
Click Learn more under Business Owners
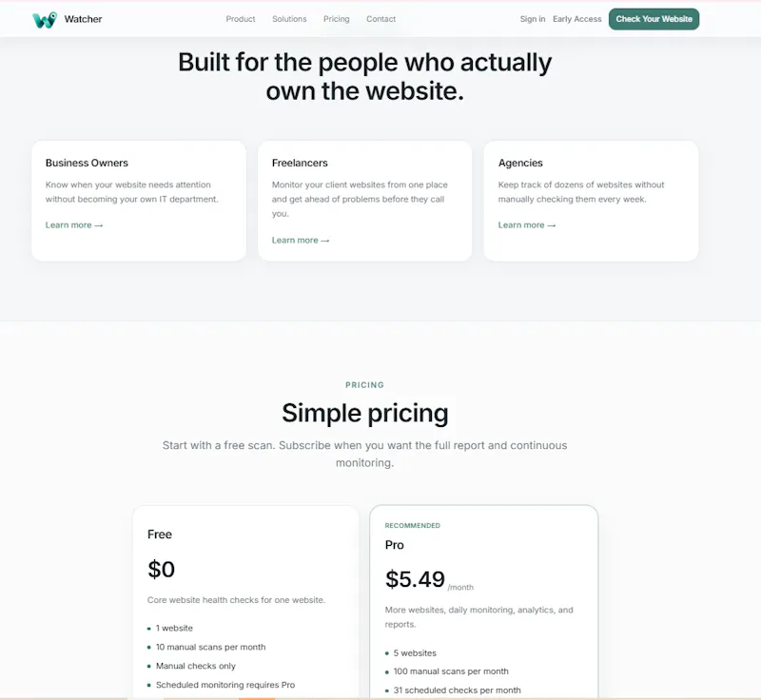pos(74,225)
